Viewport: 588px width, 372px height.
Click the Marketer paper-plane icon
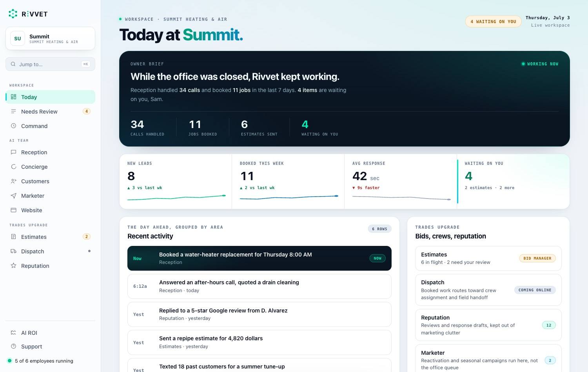pos(13,195)
